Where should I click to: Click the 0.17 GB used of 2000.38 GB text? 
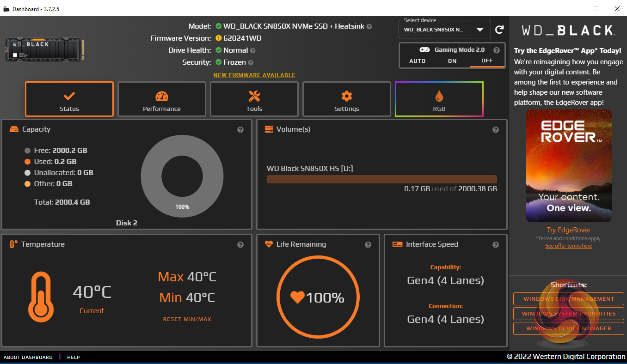pos(451,189)
